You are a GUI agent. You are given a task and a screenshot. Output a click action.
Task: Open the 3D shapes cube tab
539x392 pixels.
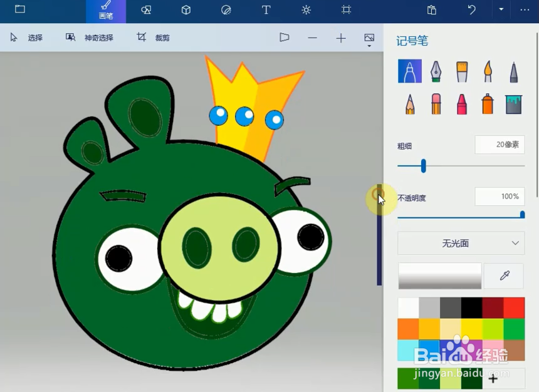click(x=186, y=10)
